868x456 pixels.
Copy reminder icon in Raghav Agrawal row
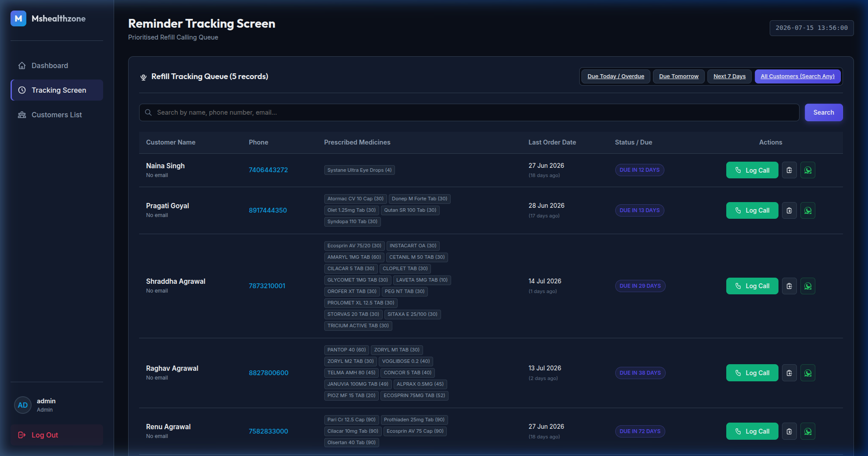click(789, 373)
